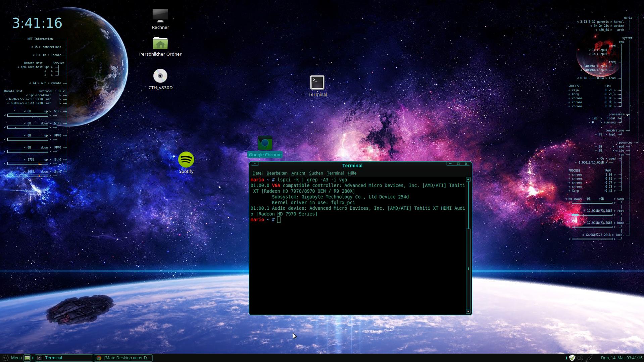Switch to the Terminal taskbar entry
The image size is (644, 362).
[x=64, y=358]
